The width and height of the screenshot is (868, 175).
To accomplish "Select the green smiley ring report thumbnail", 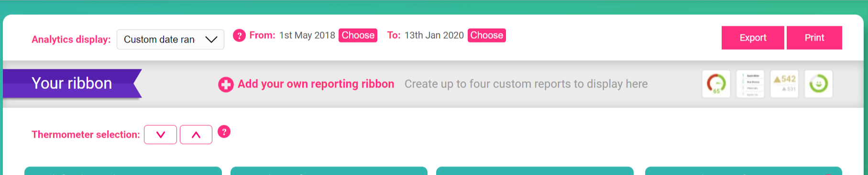I will 818,84.
